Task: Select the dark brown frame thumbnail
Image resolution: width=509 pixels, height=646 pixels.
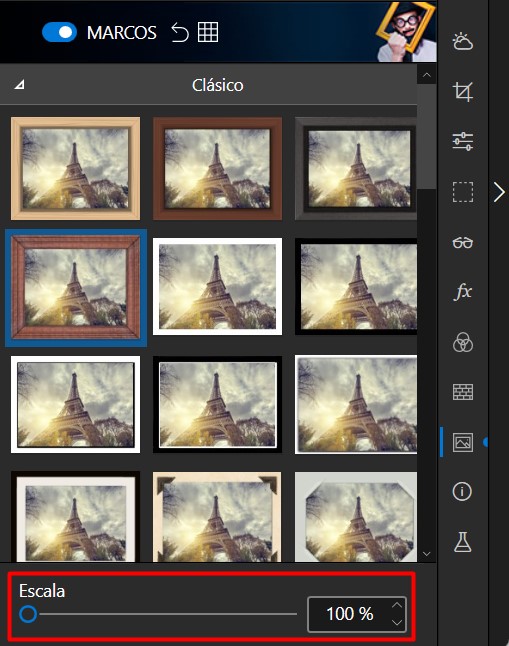Action: 217,168
